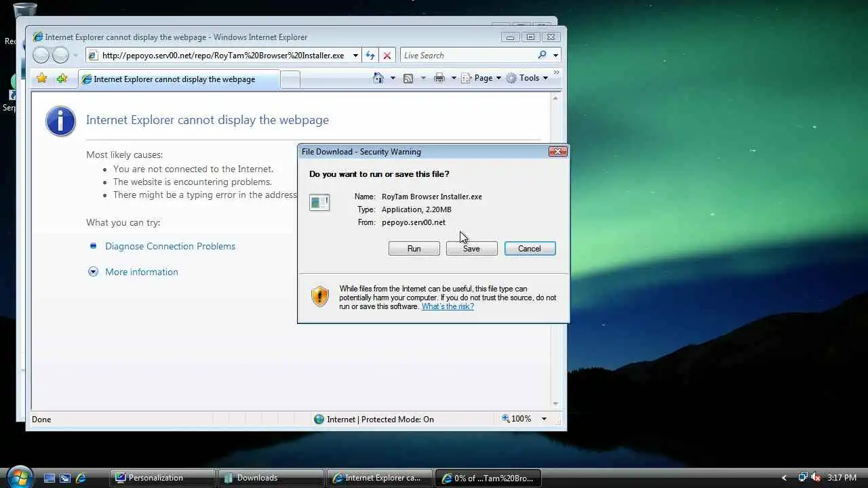Expand toolbar overflow chevron
The width and height of the screenshot is (868, 488).
click(557, 73)
